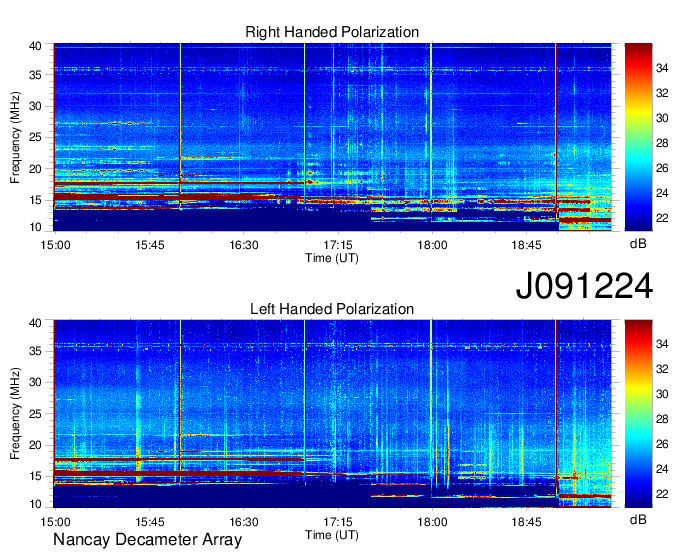Click the 28 dB label on the top colorbar
This screenshot has width=680, height=552.
click(662, 143)
